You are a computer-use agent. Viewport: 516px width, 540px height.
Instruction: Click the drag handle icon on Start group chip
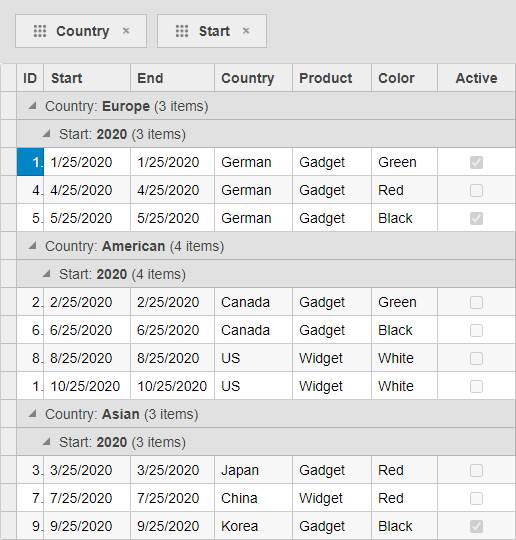pos(182,31)
